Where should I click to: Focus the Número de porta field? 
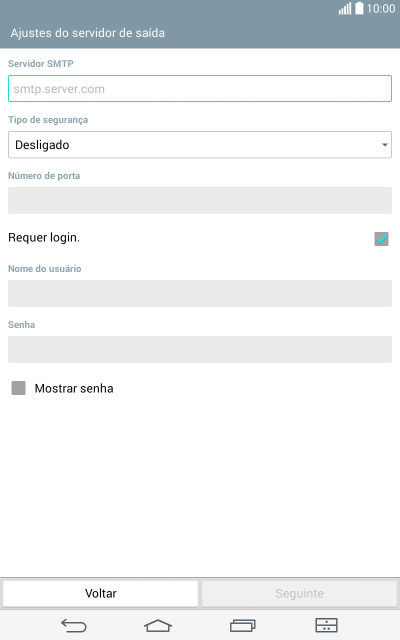coord(200,200)
